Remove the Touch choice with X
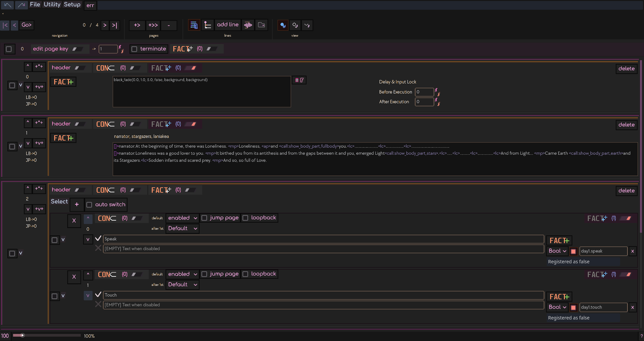The width and height of the screenshot is (644, 341). coord(74,277)
